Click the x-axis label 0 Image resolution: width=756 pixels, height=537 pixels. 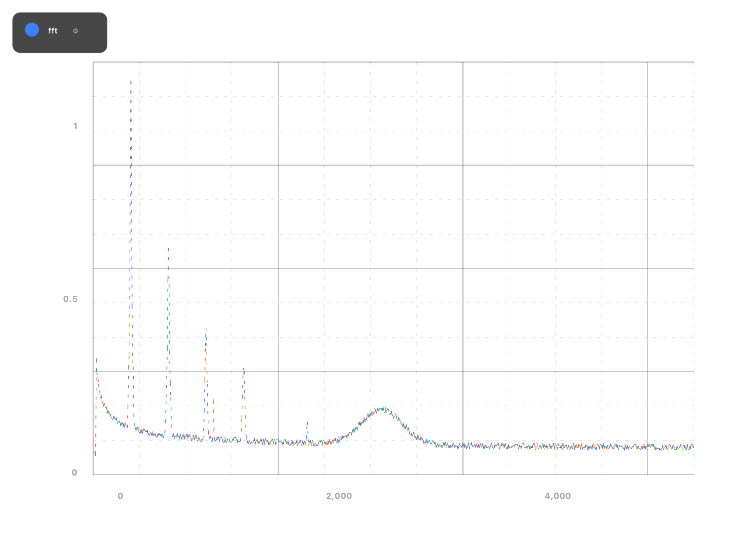[x=121, y=496]
